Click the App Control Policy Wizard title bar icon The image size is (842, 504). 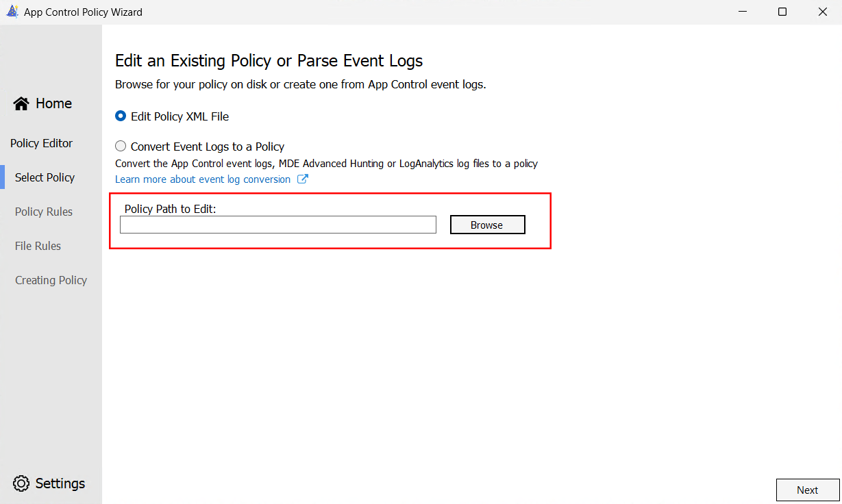pyautogui.click(x=12, y=12)
